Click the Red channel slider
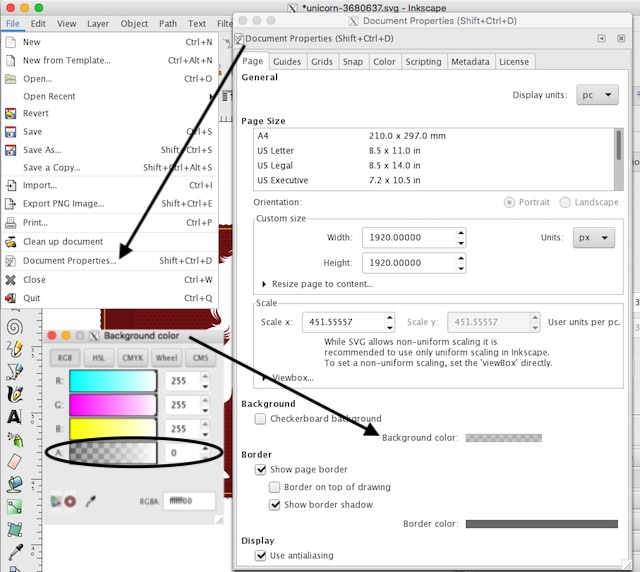Viewport: 640px width, 572px height. pos(113,381)
